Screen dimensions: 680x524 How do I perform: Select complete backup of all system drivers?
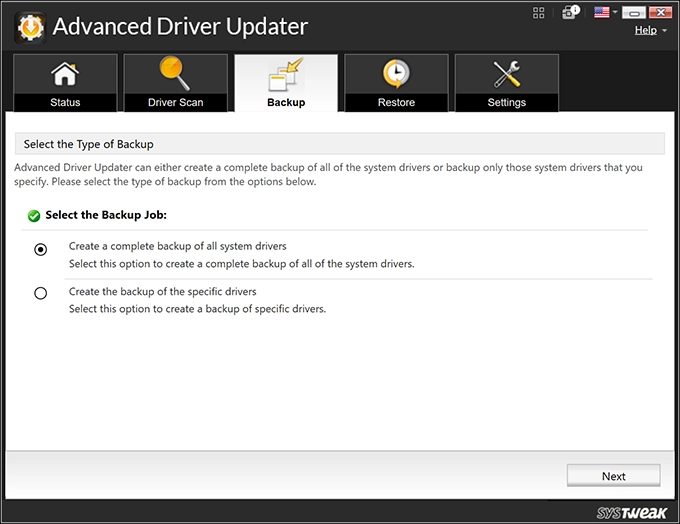[40, 249]
